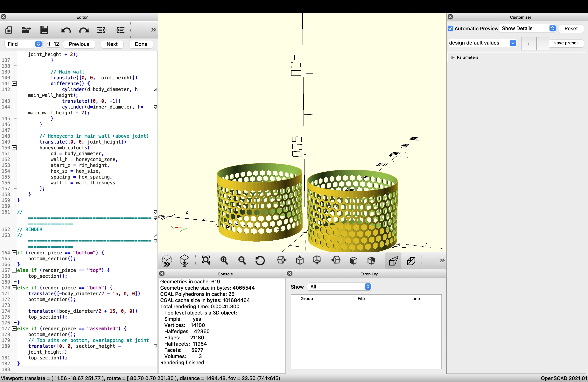This screenshot has height=382, width=588.
Task: Toggle the Automatic Preview checkbox
Action: (450, 28)
